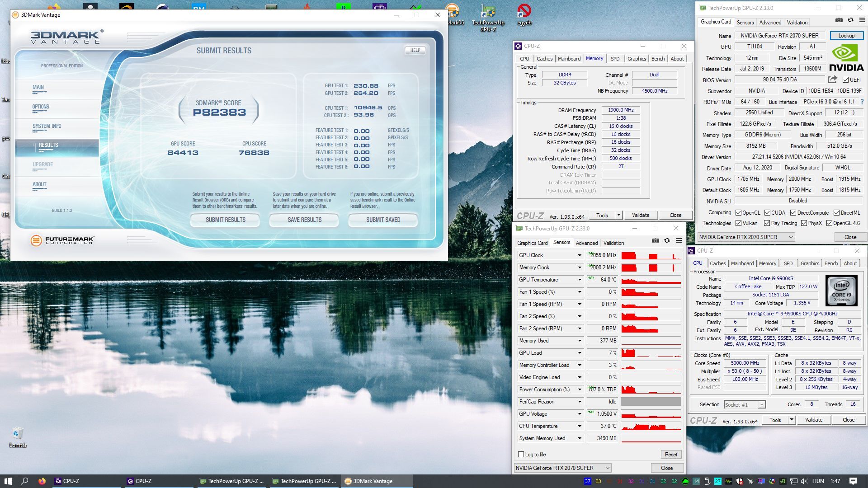Launch Firefox from the taskbar

coord(42,481)
